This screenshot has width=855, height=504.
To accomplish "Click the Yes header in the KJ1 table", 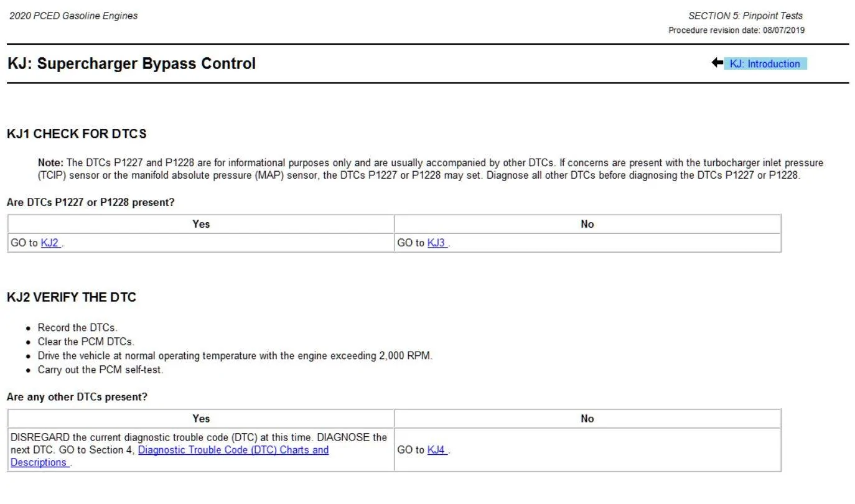I will tap(201, 224).
